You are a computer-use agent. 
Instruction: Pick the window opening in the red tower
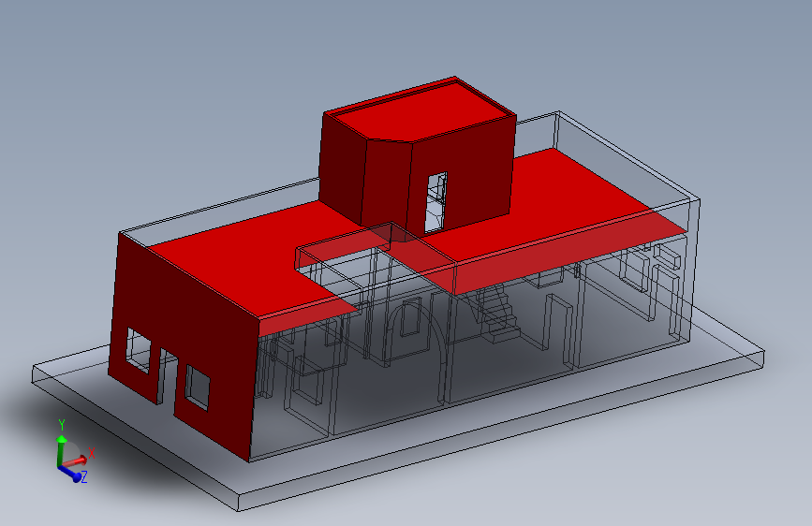436,202
